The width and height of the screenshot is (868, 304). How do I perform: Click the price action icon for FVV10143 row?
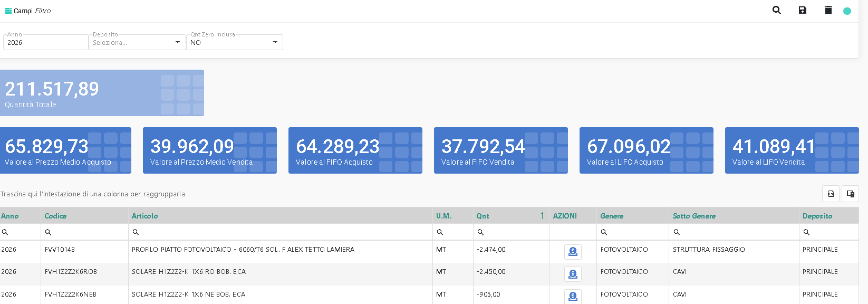tap(573, 252)
